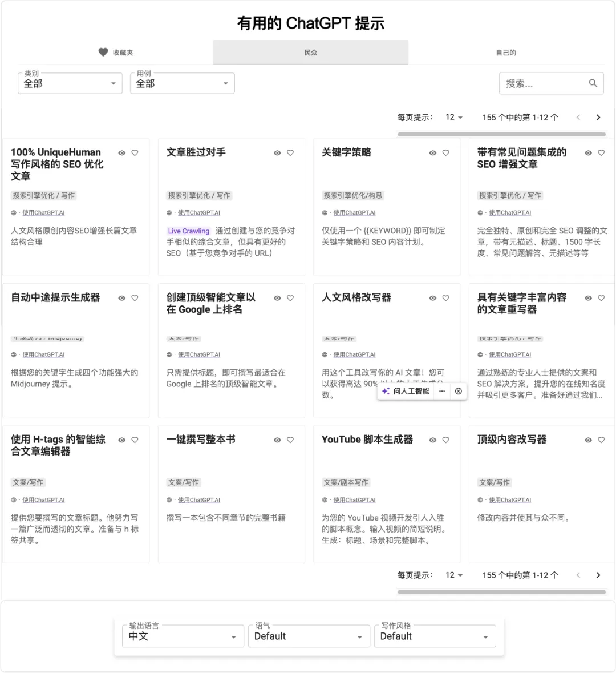This screenshot has width=616, height=673.
Task: Grab the bottom horizontal scrollbar
Action: (x=501, y=593)
